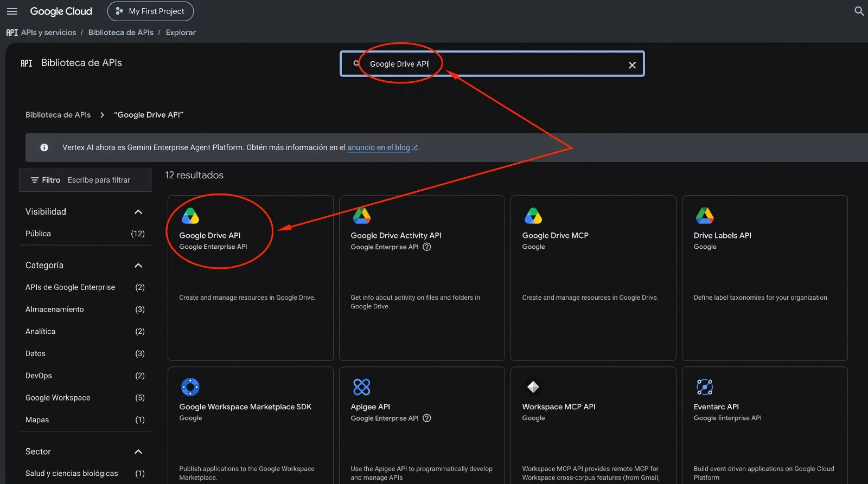Focus the Google Drive API search field
This screenshot has height=484, width=868.
[492, 64]
